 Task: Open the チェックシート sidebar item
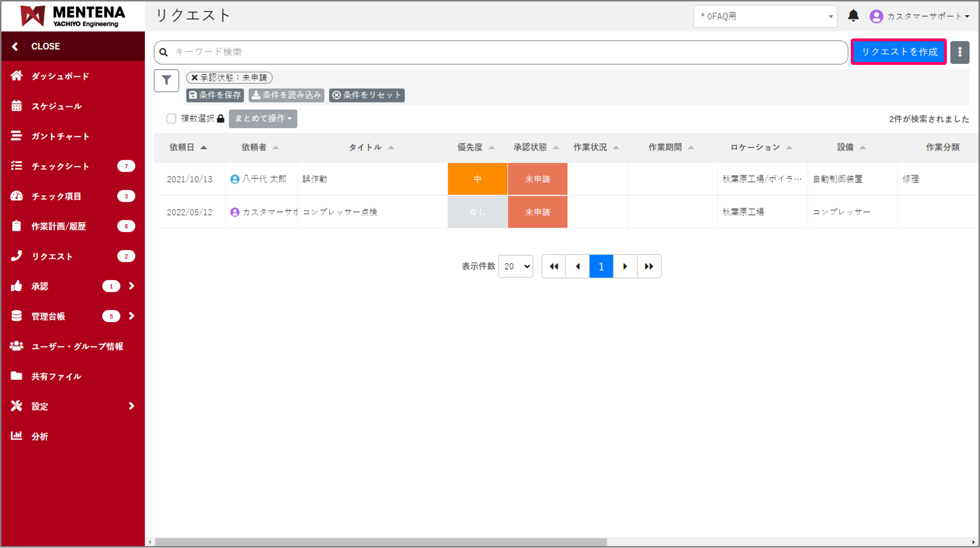[x=60, y=166]
